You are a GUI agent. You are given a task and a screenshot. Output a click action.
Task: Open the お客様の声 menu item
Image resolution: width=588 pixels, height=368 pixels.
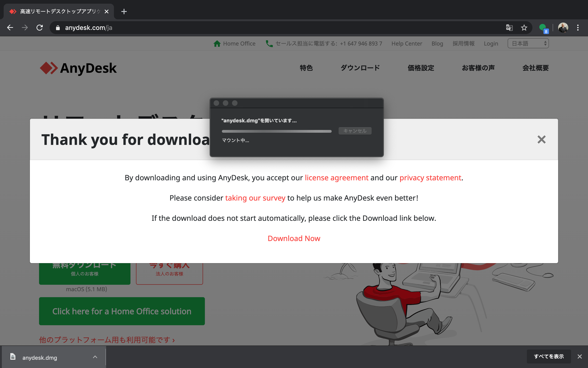(478, 68)
